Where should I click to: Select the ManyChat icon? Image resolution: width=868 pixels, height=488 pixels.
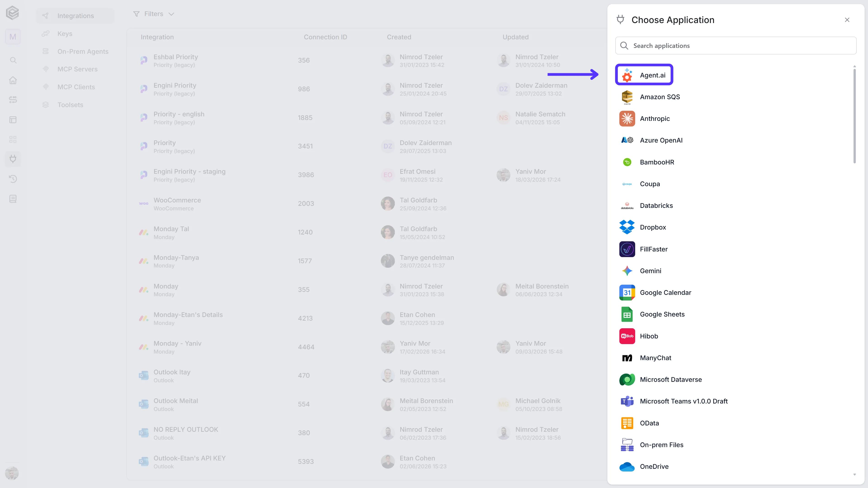point(627,358)
